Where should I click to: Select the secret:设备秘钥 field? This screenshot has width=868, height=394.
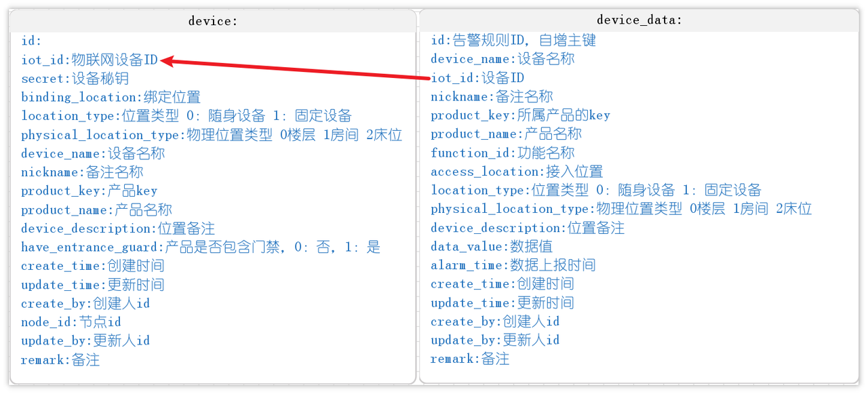(75, 79)
